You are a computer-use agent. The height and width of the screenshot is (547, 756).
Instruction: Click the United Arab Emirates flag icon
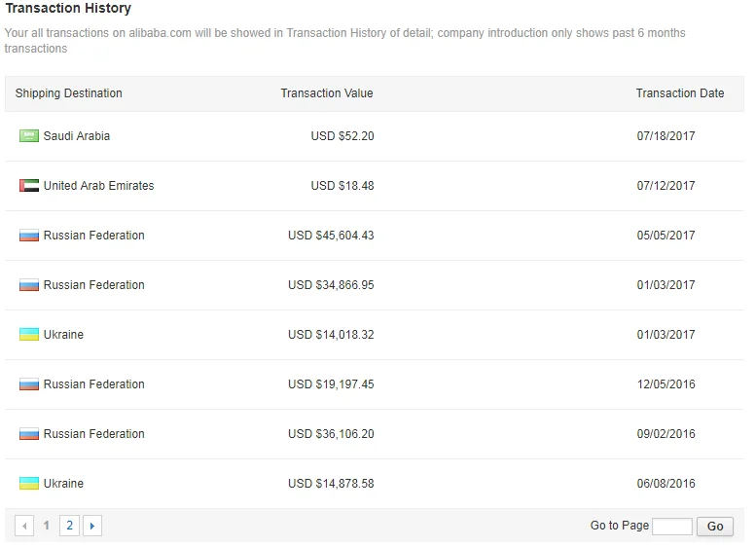(28, 186)
